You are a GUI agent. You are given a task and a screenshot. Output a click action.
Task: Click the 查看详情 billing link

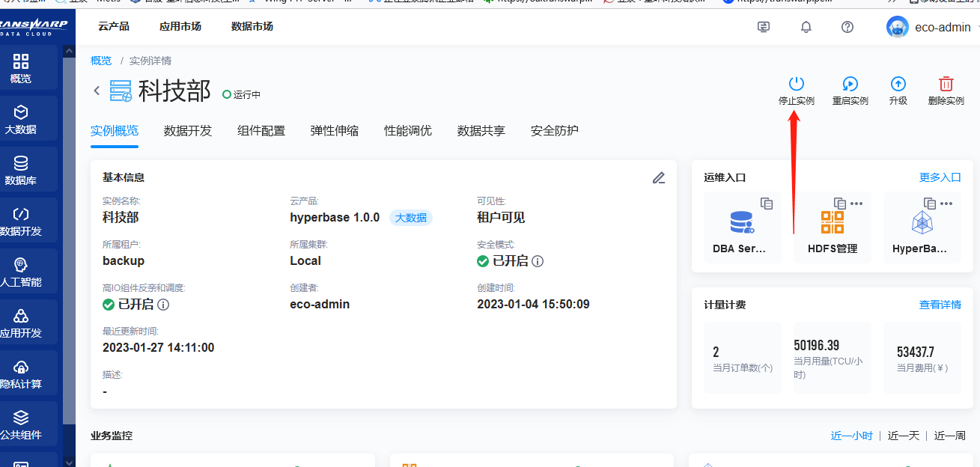(940, 305)
